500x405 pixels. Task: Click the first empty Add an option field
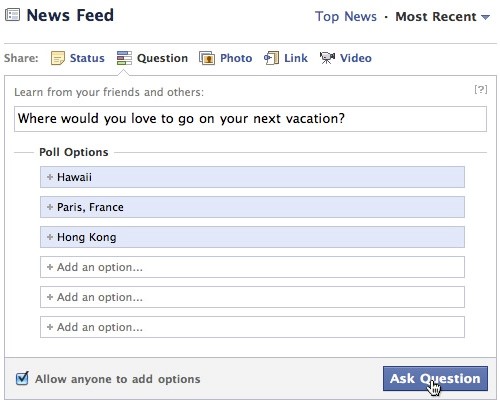tap(252, 267)
